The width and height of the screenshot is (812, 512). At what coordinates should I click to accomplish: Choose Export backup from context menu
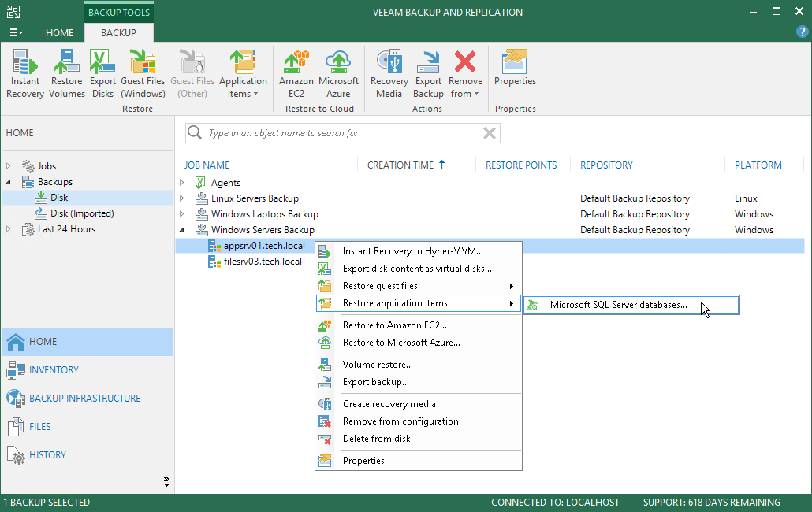(x=418, y=382)
